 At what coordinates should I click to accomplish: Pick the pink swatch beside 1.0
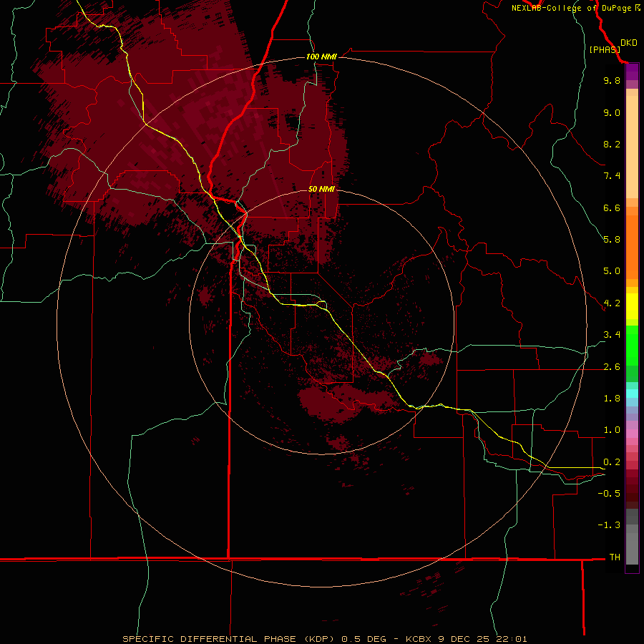point(632,434)
